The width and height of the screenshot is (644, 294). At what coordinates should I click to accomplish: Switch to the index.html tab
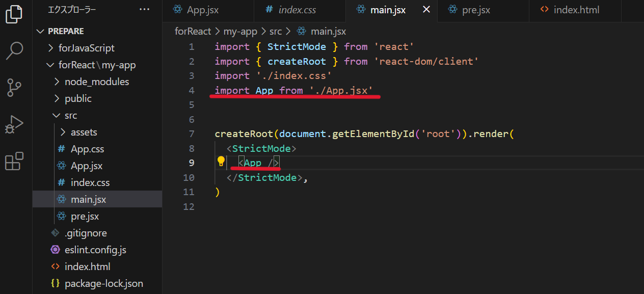pos(575,11)
